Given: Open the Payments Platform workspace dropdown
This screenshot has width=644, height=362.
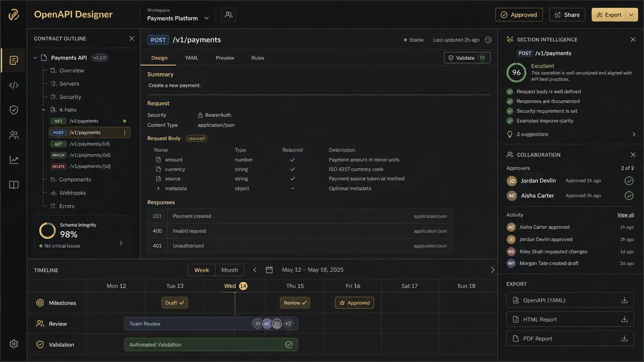Looking at the screenshot, I should pos(178,18).
